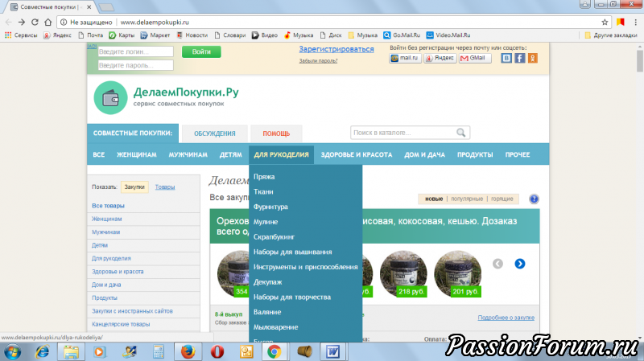Open Firefox from taskbar
The height and width of the screenshot is (361, 644).
point(188,351)
